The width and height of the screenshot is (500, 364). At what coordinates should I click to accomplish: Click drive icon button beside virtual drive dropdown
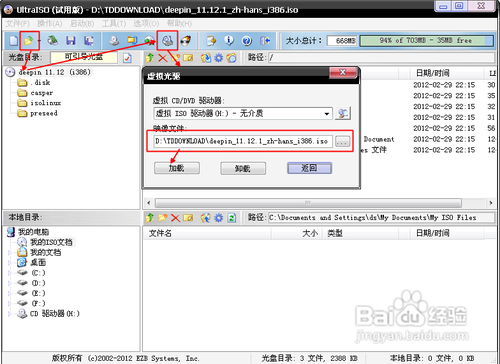point(343,113)
